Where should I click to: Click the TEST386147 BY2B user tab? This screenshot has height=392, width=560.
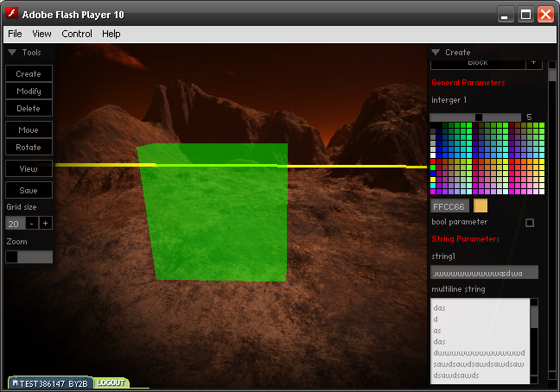(50, 383)
